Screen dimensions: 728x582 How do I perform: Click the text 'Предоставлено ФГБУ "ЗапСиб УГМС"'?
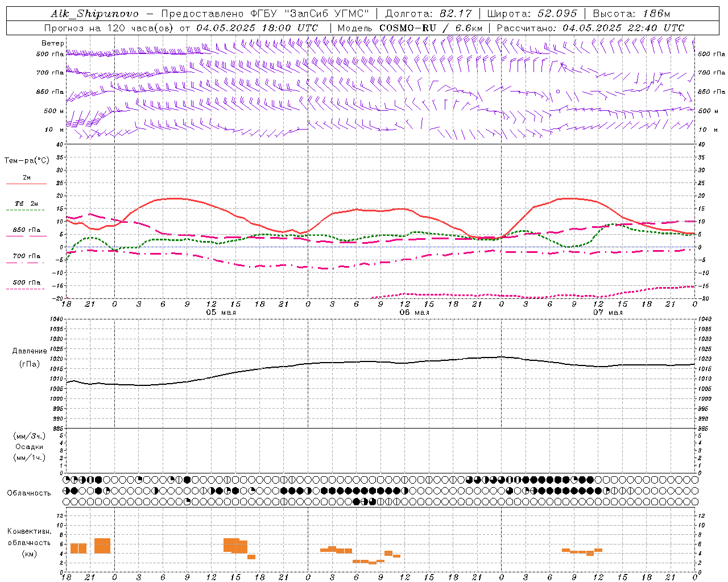pos(266,14)
